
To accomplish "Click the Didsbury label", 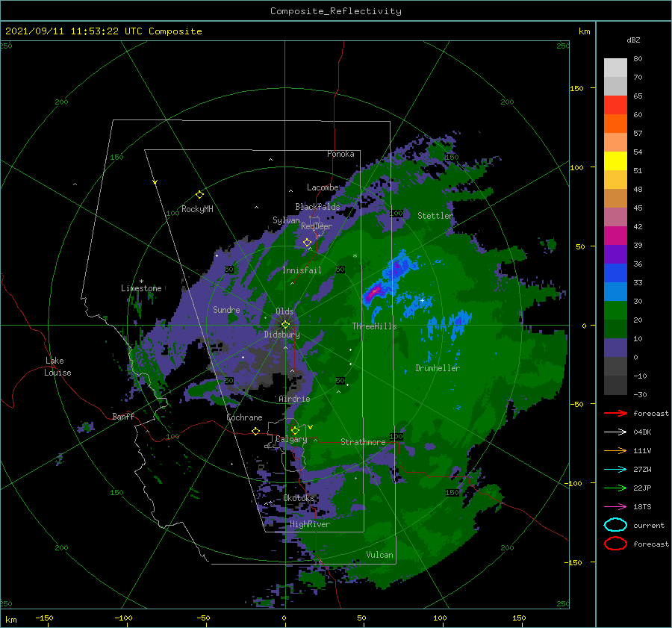I will click(281, 335).
